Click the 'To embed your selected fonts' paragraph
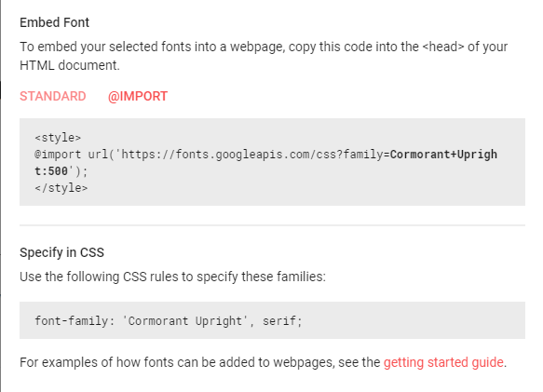 pyautogui.click(x=264, y=56)
